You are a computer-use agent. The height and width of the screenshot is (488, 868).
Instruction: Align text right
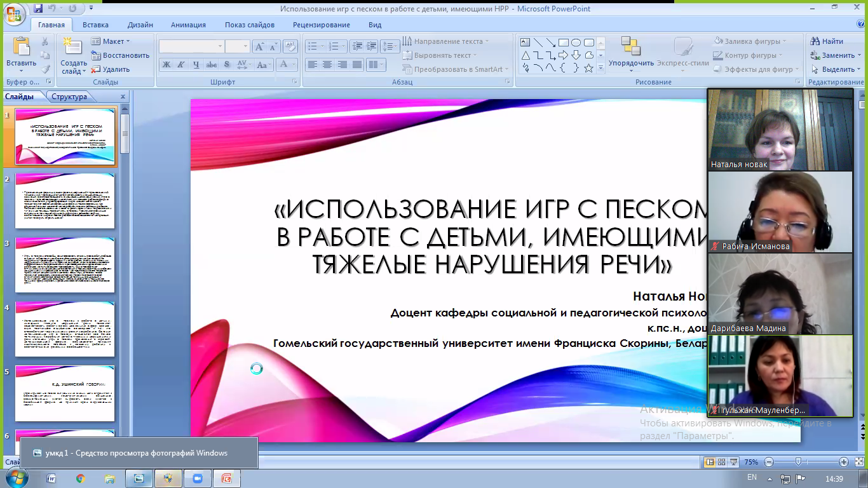tap(342, 64)
